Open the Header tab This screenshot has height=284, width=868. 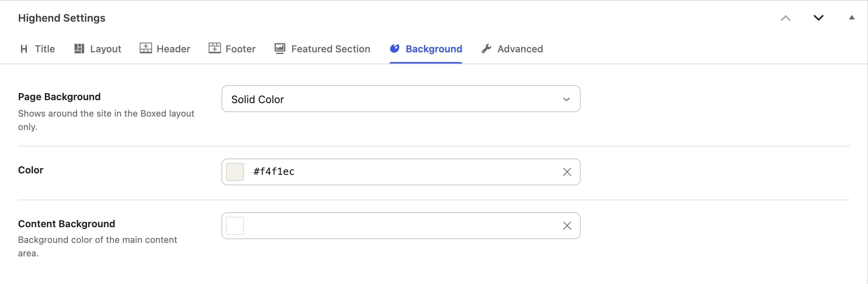(165, 49)
